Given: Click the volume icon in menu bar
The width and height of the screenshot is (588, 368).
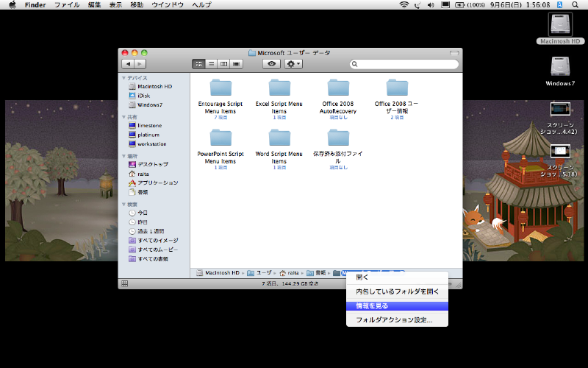Looking at the screenshot, I should 431,5.
